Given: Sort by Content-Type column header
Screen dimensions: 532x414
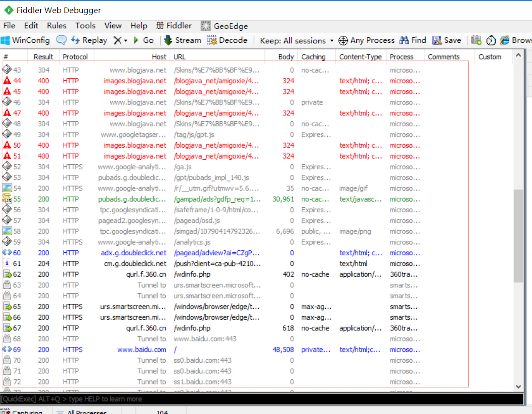Looking at the screenshot, I should coord(360,57).
